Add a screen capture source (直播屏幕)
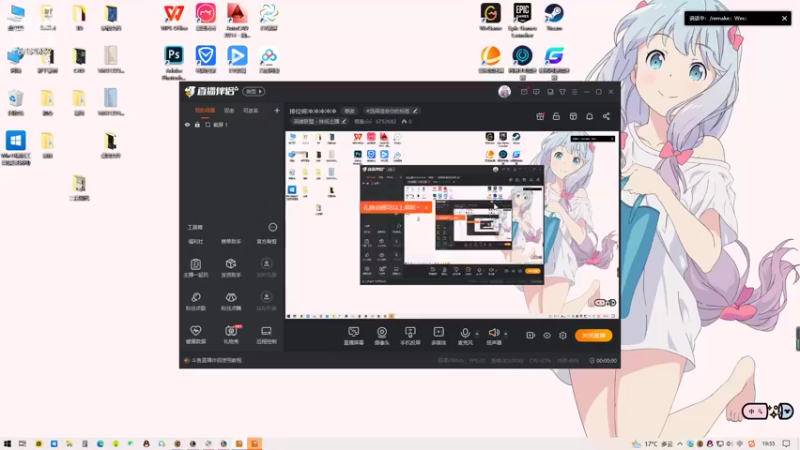The image size is (800, 450). 354,336
